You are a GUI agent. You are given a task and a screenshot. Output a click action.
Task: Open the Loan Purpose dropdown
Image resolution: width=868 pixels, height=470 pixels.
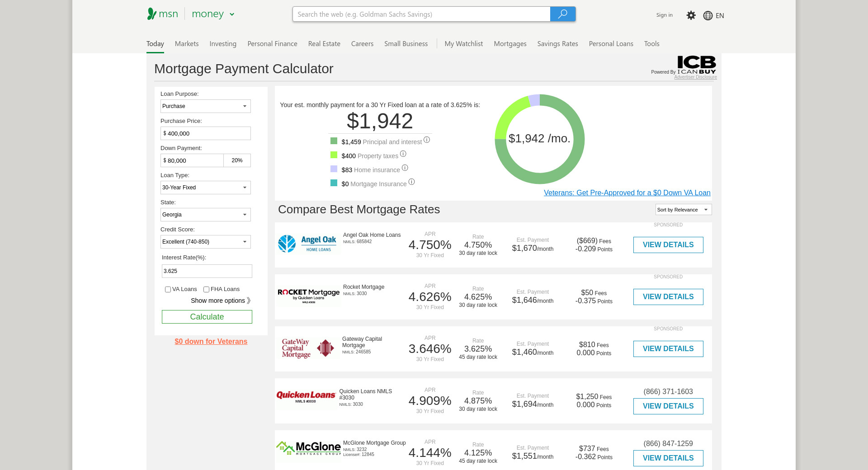tap(206, 106)
